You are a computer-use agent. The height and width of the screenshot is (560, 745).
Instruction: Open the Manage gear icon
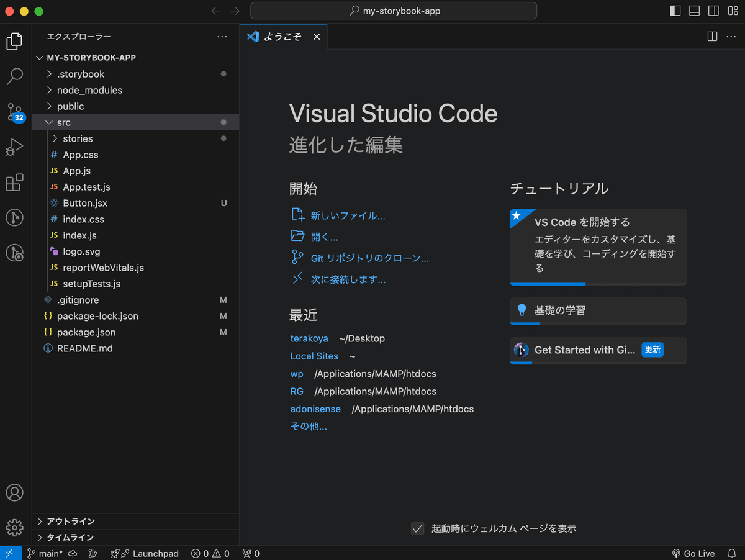15,527
